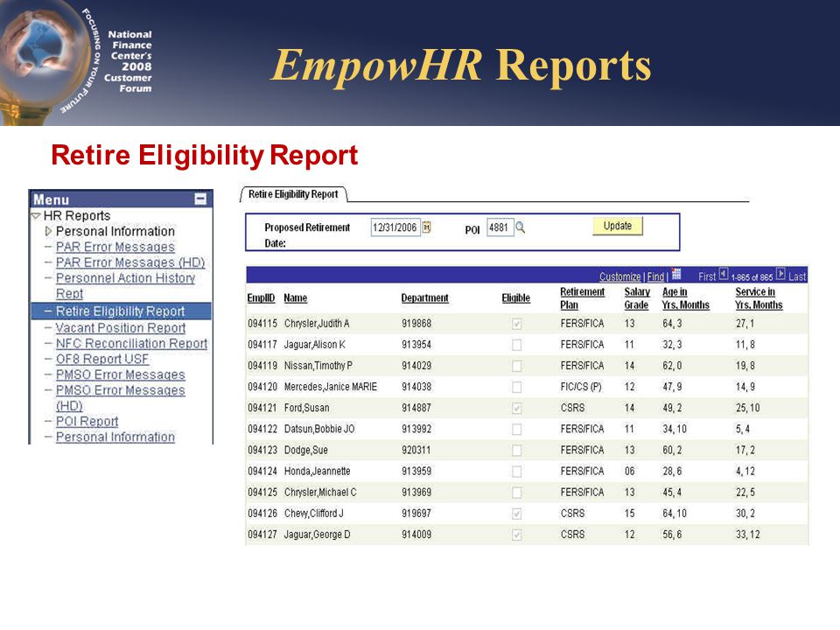Screen dimensions: 840x630
Task: Sort by Eligible column header
Action: [x=516, y=297]
